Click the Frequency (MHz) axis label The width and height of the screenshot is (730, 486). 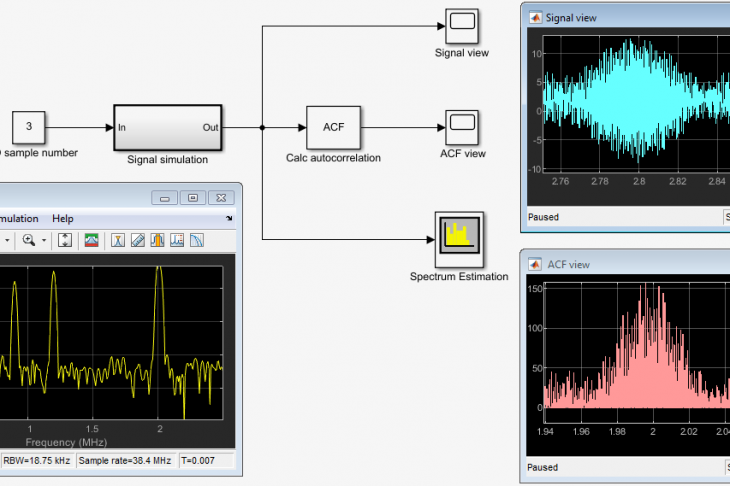tap(66, 442)
